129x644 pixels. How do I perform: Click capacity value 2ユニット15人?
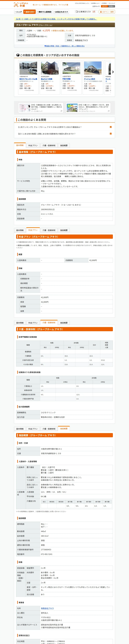[x=47, y=214]
